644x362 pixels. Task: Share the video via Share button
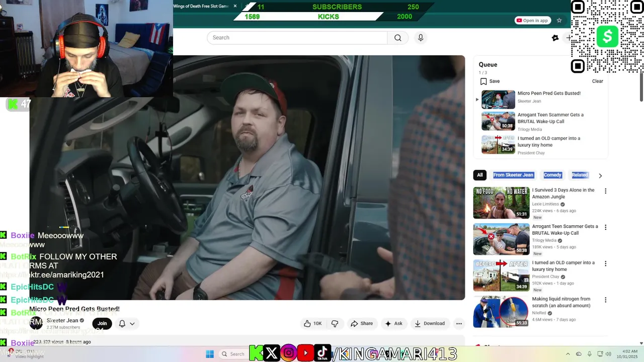pos(362,323)
